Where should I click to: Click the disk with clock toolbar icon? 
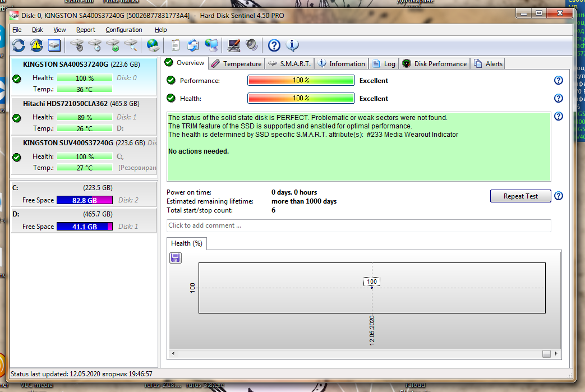(95, 45)
